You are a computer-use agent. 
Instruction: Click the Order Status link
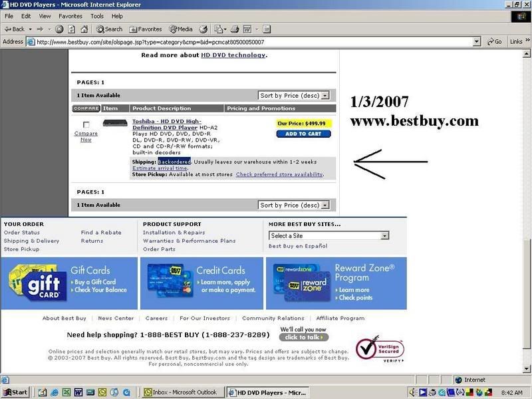click(x=22, y=232)
